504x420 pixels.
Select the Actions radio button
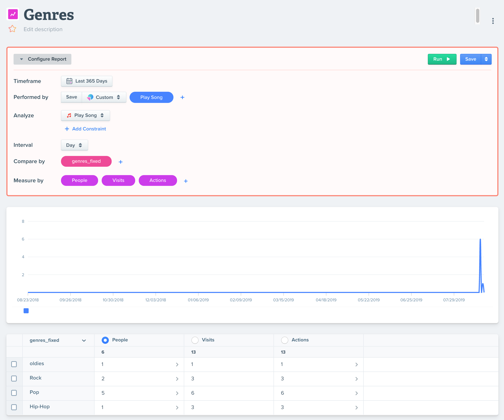click(284, 340)
